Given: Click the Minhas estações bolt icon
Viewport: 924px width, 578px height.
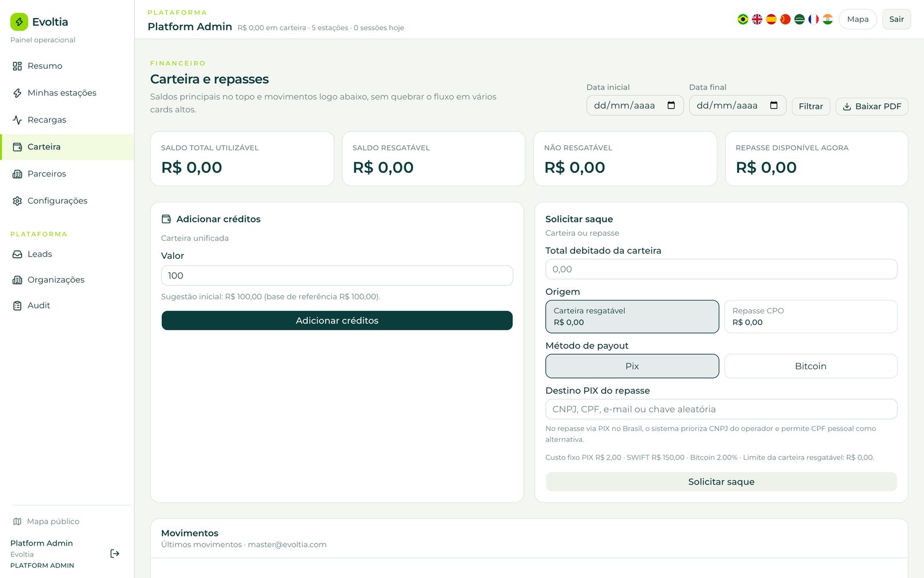Looking at the screenshot, I should coord(17,93).
